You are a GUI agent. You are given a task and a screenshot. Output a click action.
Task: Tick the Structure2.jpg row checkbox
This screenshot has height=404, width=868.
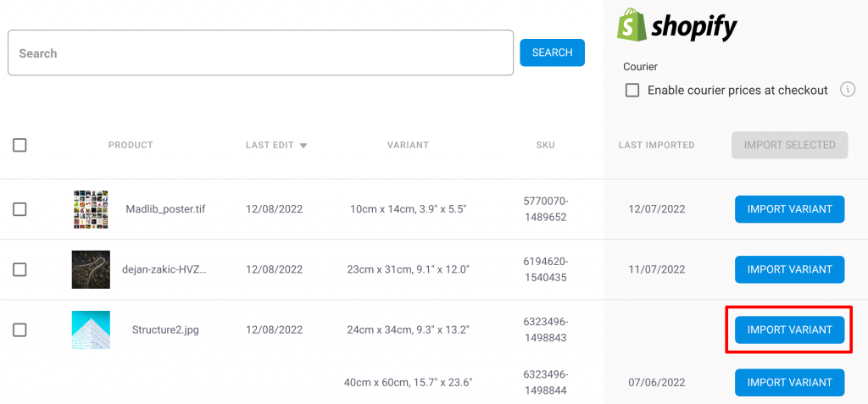[x=19, y=330]
